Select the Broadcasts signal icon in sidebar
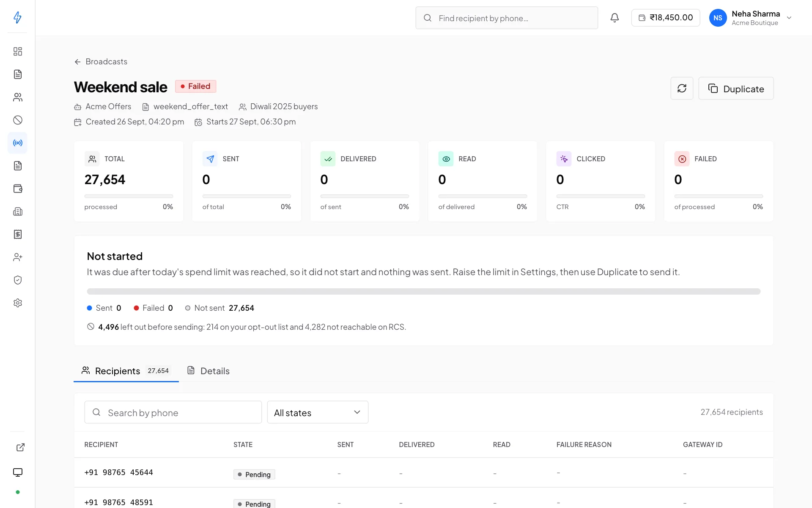Screen dimensions: 812x508 (17, 143)
